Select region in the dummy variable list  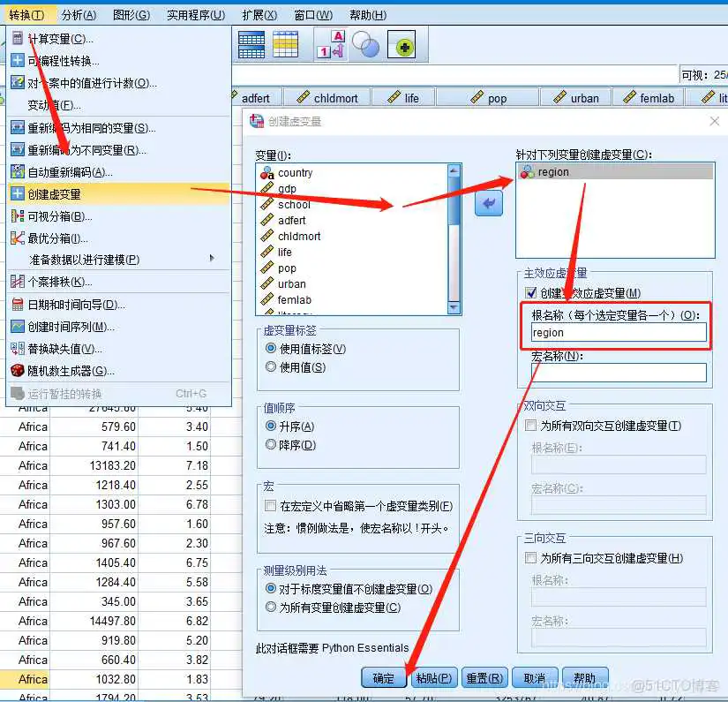pyautogui.click(x=615, y=172)
